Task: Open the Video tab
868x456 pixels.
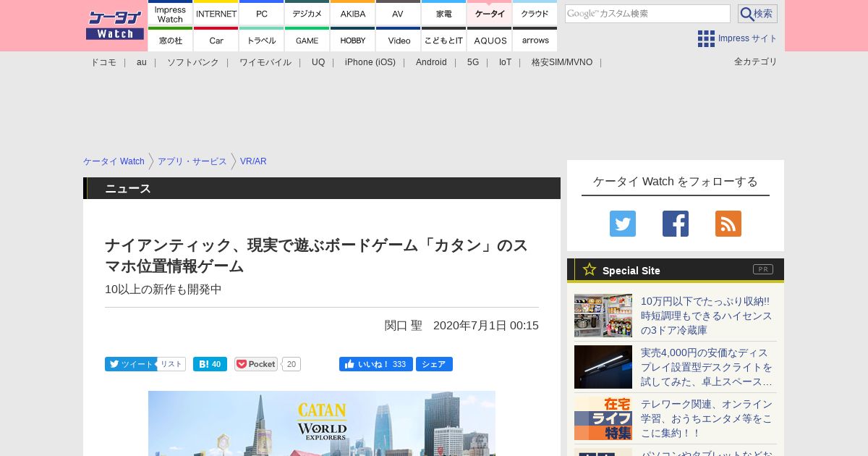Action: point(399,40)
